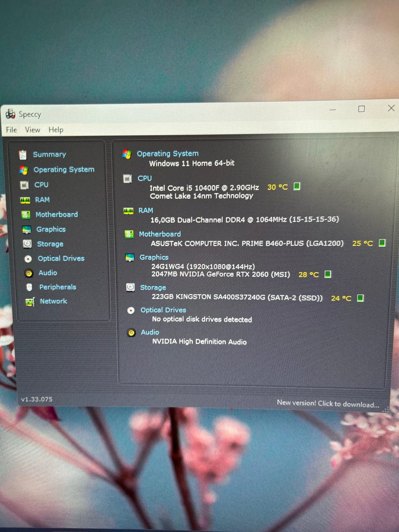This screenshot has height=532, width=399.
Task: Click the CPU temperature value 30 °C
Action: click(278, 187)
